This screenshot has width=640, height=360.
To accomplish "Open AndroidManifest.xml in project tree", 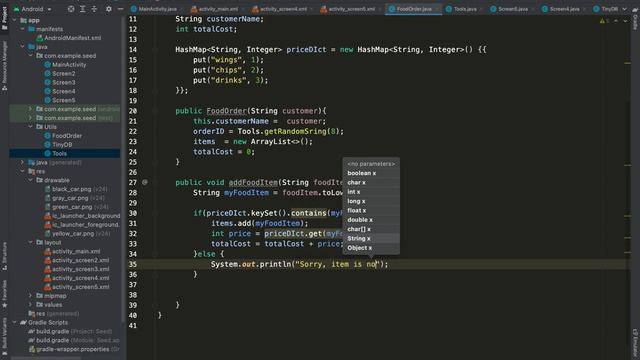I will click(x=69, y=38).
